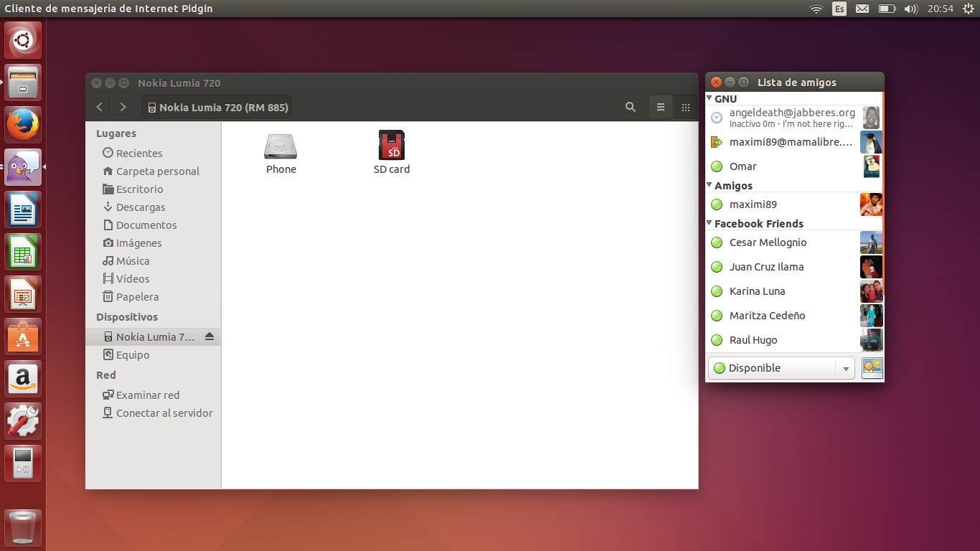Viewport: 980px width, 551px height.
Task: Click Karina Luna's avatar thumbnail
Action: (871, 291)
